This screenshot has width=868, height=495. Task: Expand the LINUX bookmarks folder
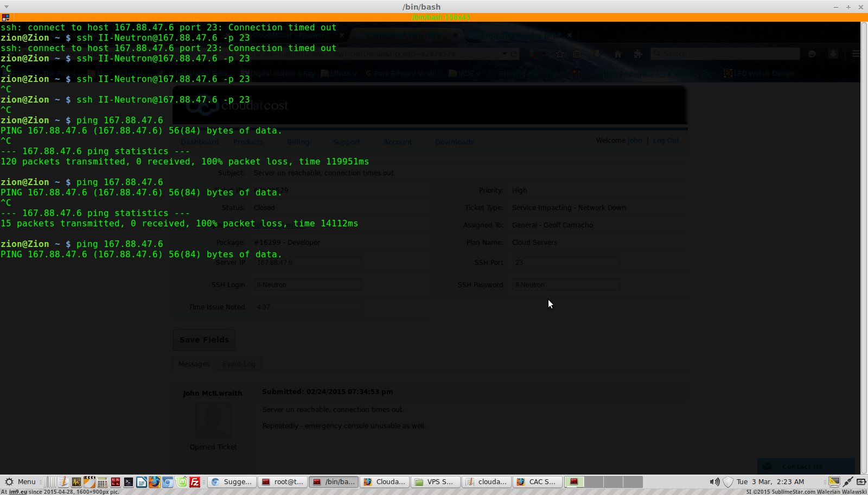coord(339,73)
